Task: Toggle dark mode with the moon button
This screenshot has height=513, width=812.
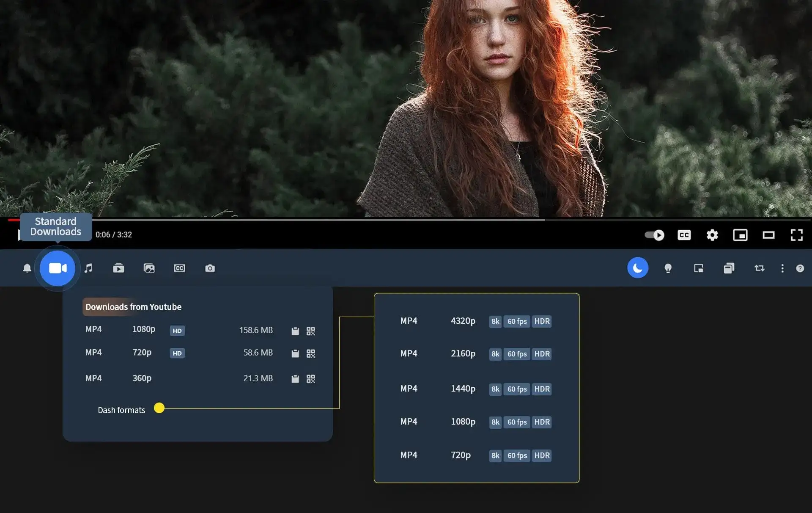Action: coord(638,268)
